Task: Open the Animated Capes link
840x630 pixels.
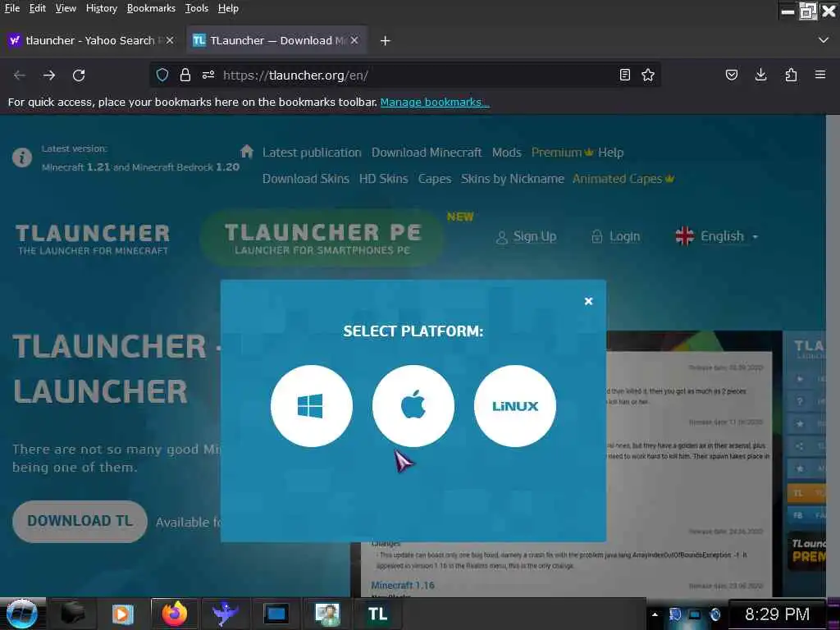Action: 623,179
